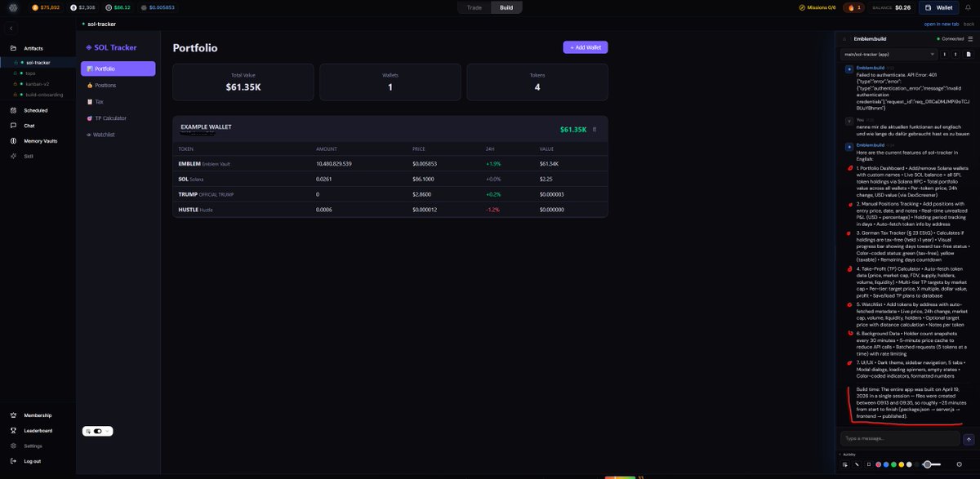Open the Artifacts folder section
980x479 pixels.
(28, 48)
